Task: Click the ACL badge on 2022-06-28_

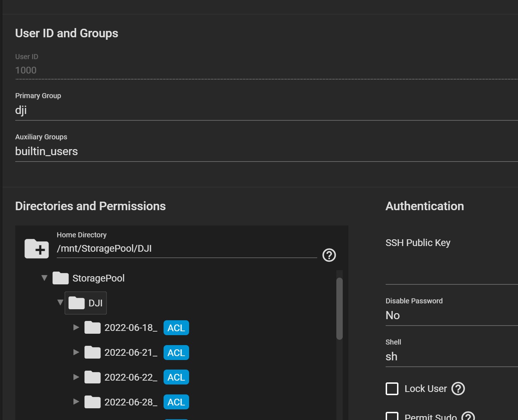Action: tap(176, 402)
